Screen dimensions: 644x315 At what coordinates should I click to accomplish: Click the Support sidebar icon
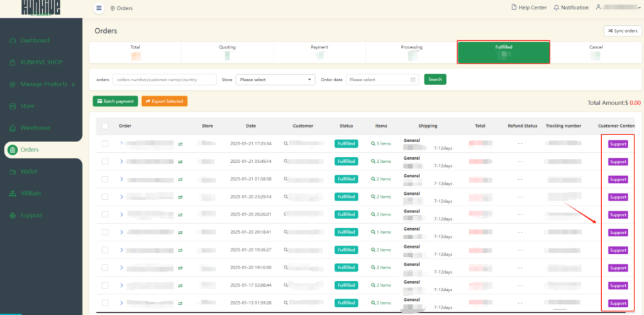point(13,215)
